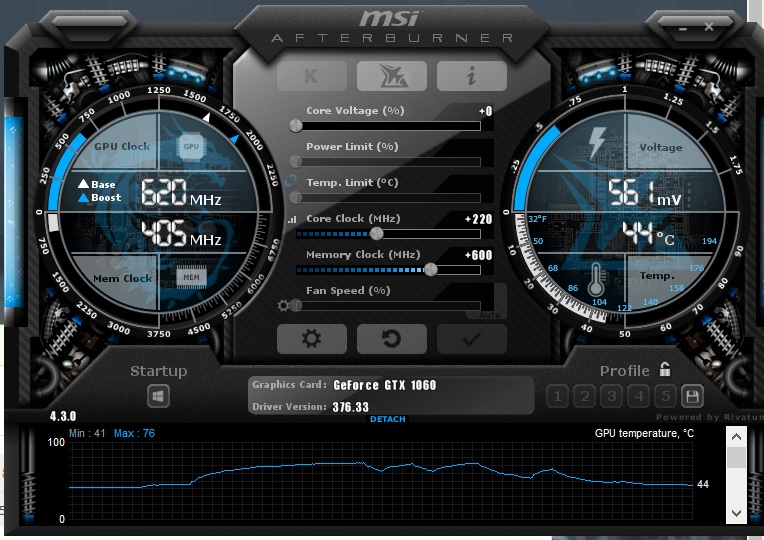The height and width of the screenshot is (540, 764).
Task: Click the Memory Clock slider handle
Action: (431, 270)
